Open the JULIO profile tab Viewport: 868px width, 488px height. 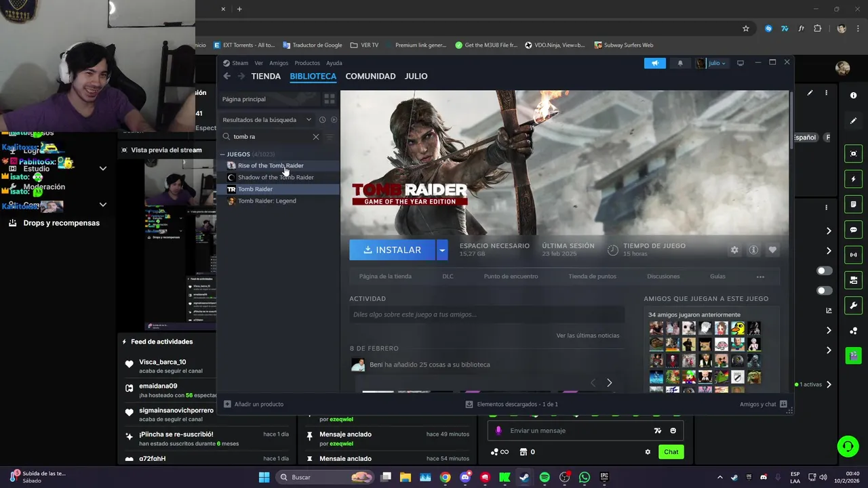[x=416, y=77]
